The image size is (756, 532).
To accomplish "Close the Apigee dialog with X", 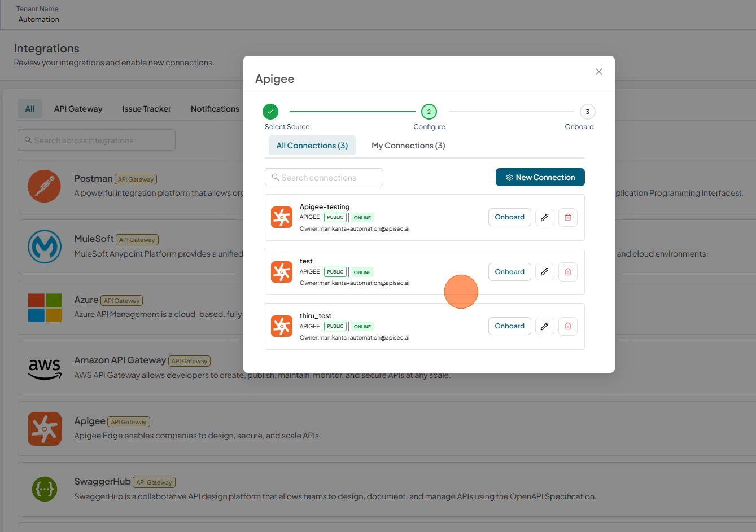I will (x=599, y=72).
